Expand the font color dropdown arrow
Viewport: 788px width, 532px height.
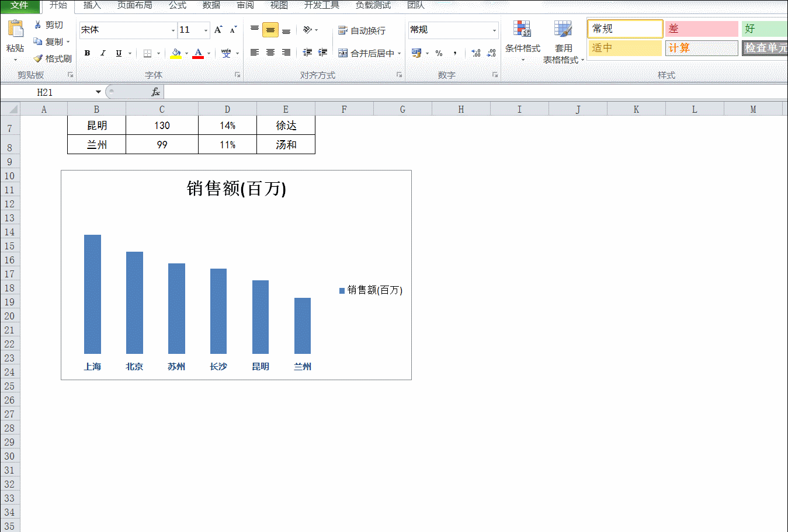(x=209, y=54)
